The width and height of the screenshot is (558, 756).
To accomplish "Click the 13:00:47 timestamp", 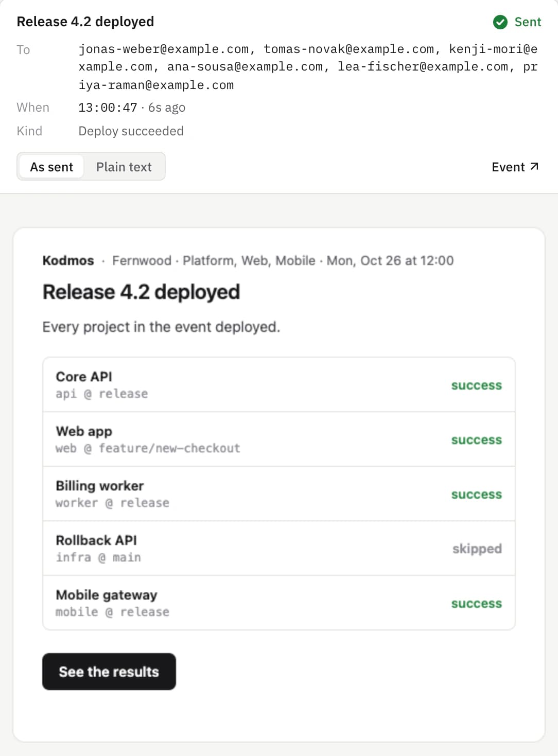I will [x=108, y=108].
